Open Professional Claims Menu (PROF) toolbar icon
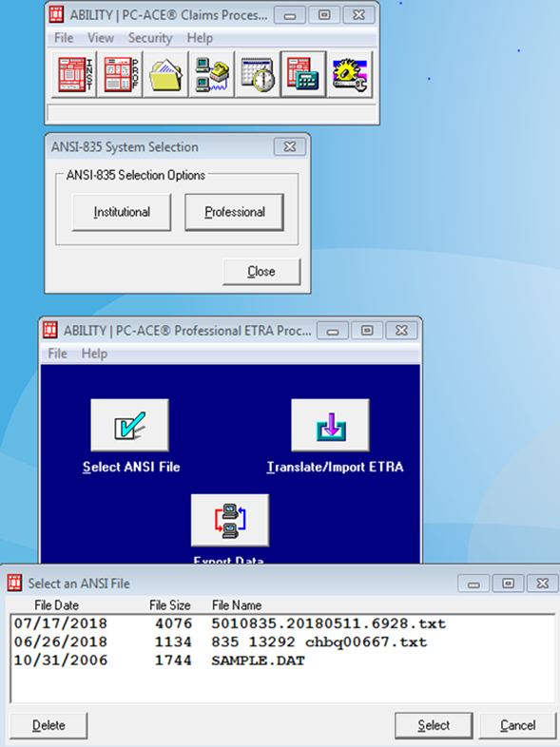Viewport: 560px width, 747px height. (x=121, y=74)
